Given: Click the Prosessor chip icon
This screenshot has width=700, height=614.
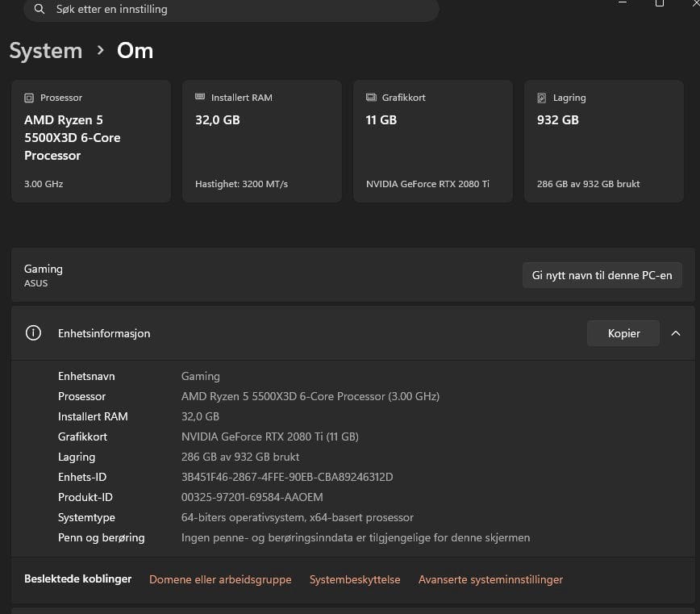Looking at the screenshot, I should 29,98.
